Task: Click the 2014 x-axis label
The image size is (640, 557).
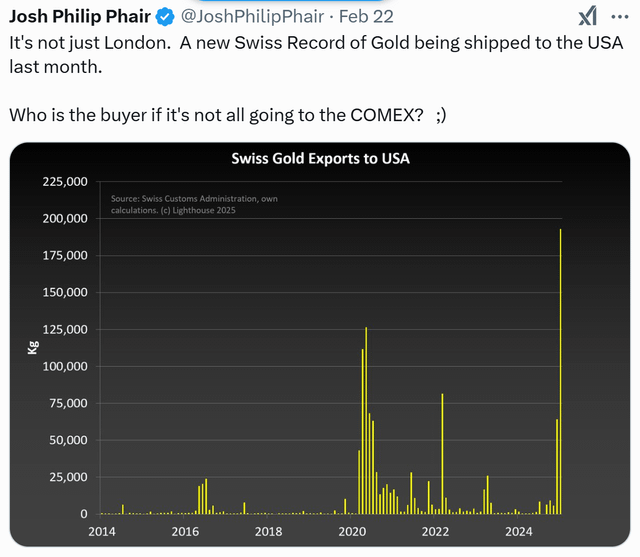Action: tap(102, 532)
